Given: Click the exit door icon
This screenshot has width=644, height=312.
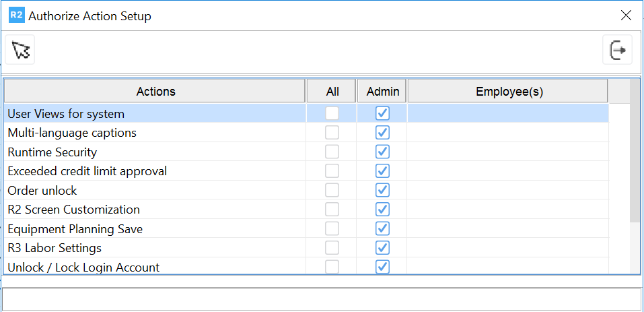Looking at the screenshot, I should 617,51.
